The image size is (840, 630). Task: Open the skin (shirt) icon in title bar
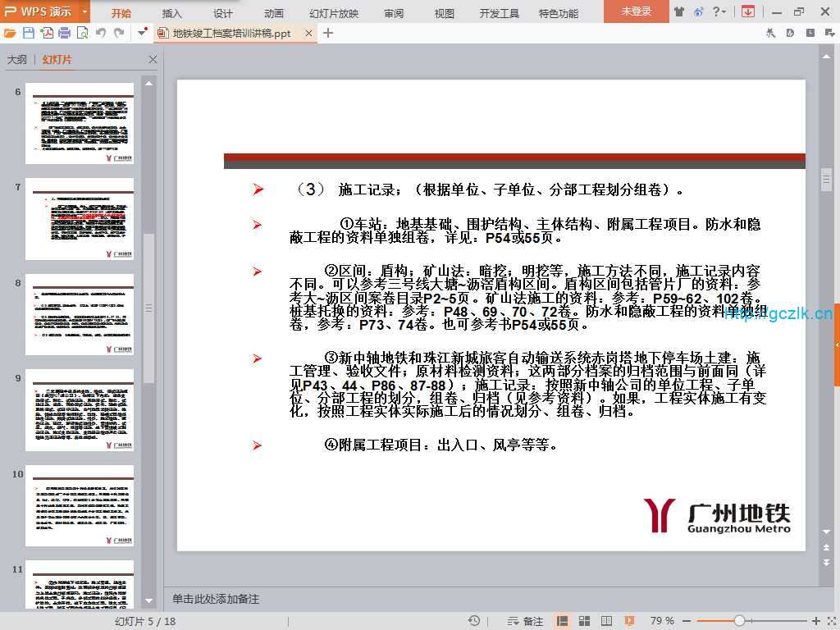pos(678,11)
